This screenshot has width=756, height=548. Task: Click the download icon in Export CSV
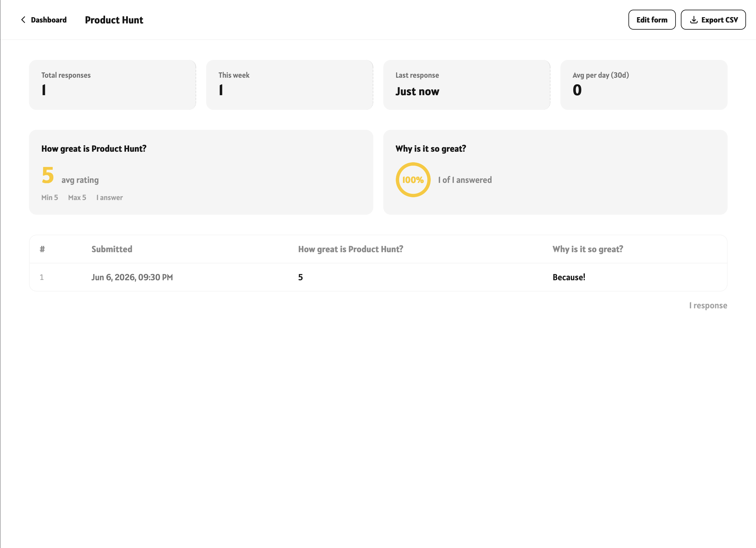click(694, 20)
